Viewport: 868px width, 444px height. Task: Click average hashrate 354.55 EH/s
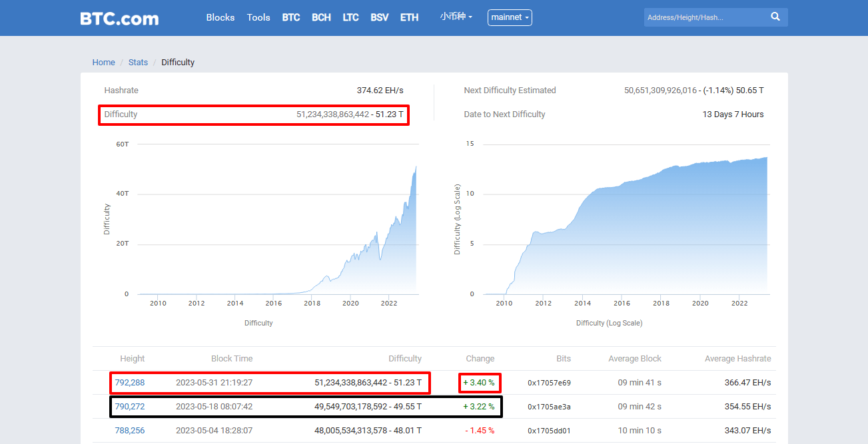[747, 407]
